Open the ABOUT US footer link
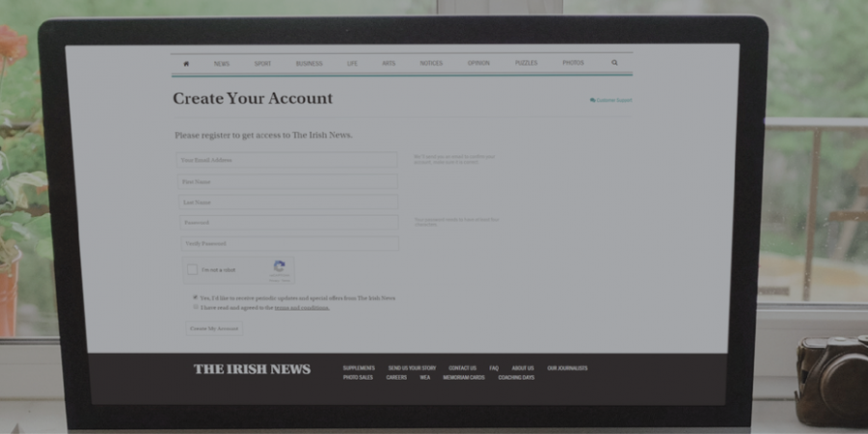868x434 pixels. (523, 368)
